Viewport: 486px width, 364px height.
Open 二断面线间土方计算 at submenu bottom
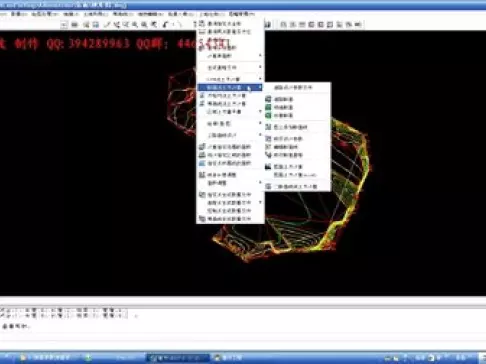pos(292,186)
